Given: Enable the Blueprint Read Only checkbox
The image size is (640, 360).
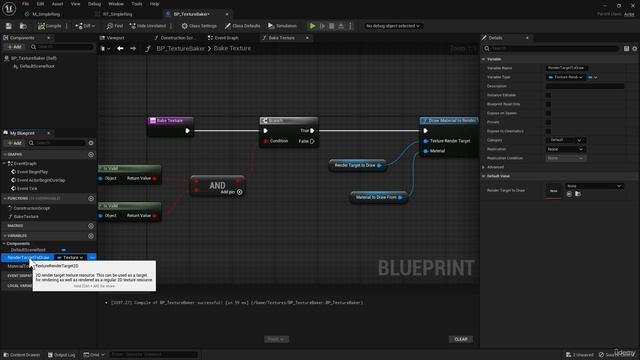Looking at the screenshot, I should 548,104.
